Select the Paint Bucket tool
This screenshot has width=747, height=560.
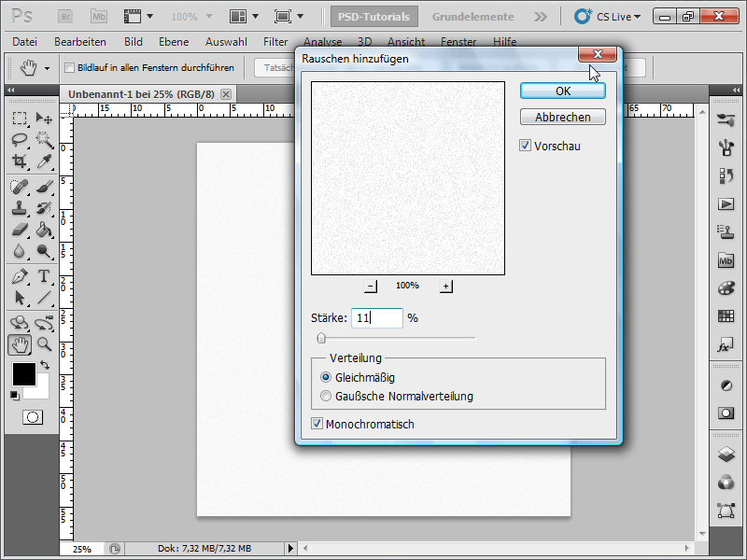[x=44, y=230]
